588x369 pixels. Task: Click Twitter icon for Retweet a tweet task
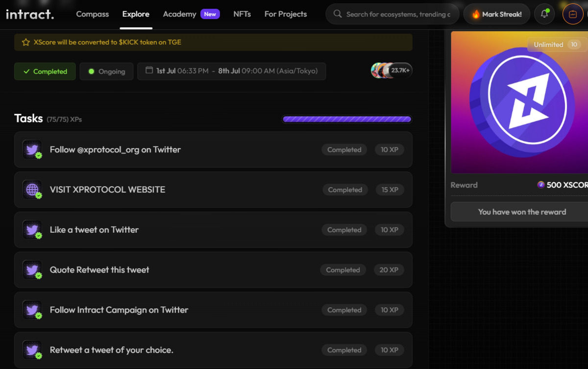click(32, 350)
